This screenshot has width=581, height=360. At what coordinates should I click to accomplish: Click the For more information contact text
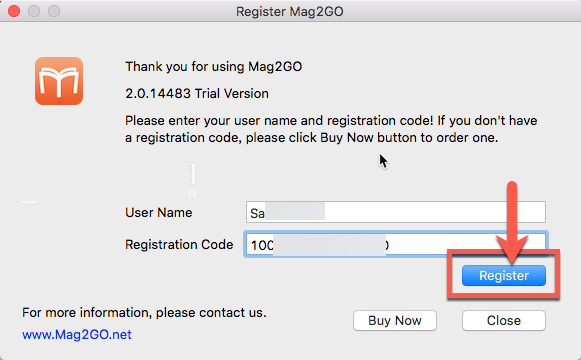tap(144, 313)
